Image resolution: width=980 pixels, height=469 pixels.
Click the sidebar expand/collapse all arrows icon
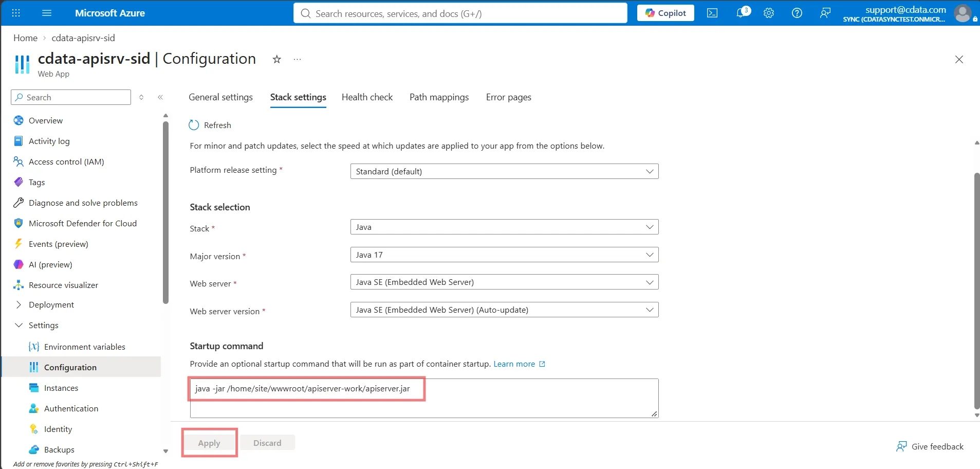click(141, 97)
